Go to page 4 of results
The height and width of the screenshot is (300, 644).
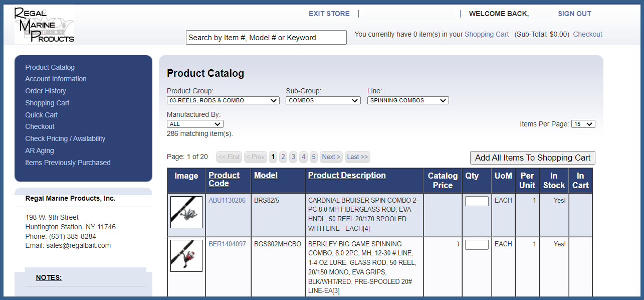coord(303,157)
